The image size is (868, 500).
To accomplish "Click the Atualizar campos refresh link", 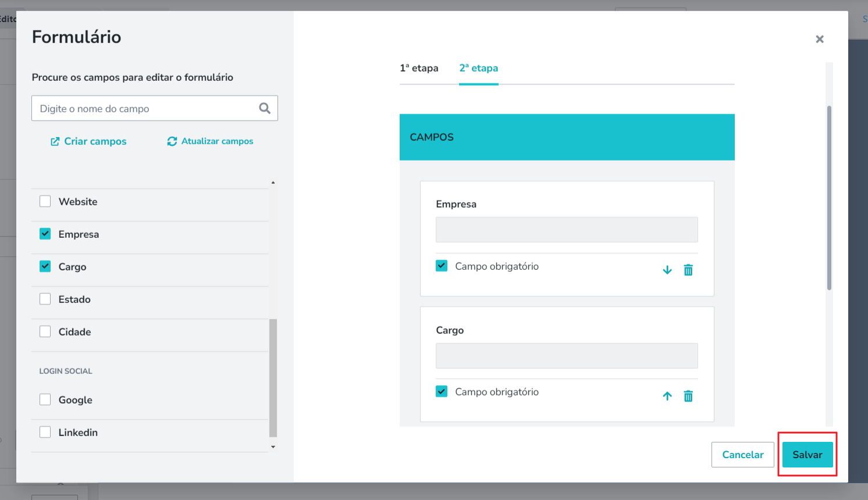I will coord(210,141).
